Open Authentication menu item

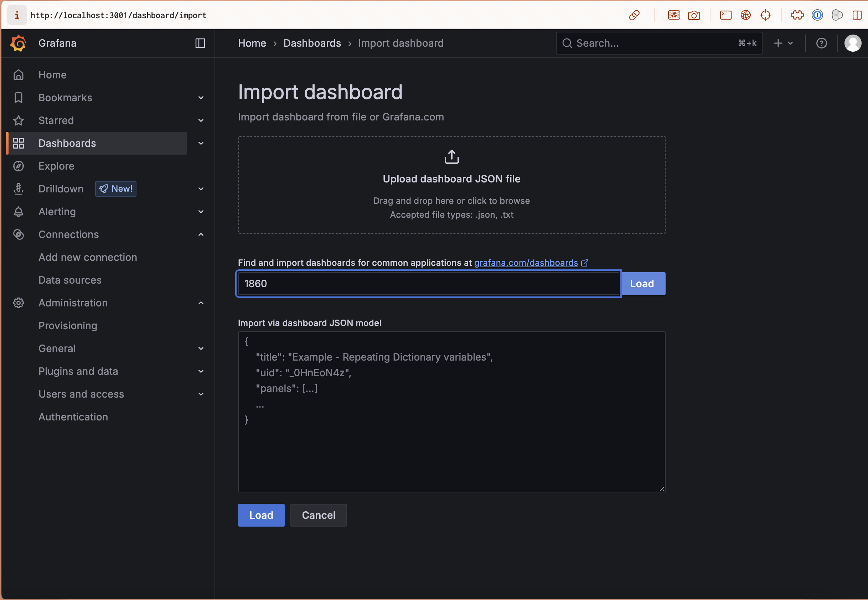click(x=73, y=417)
